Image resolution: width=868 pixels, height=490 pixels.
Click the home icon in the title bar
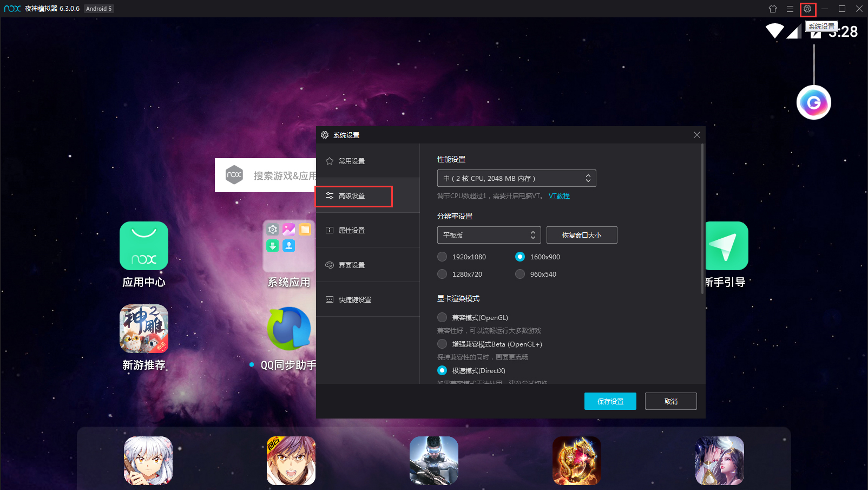click(x=773, y=9)
